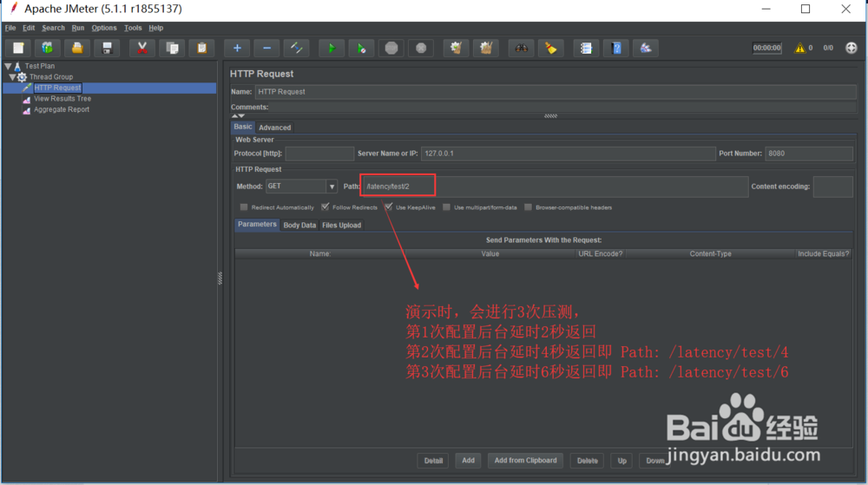Open Help with question mark icon

click(616, 48)
